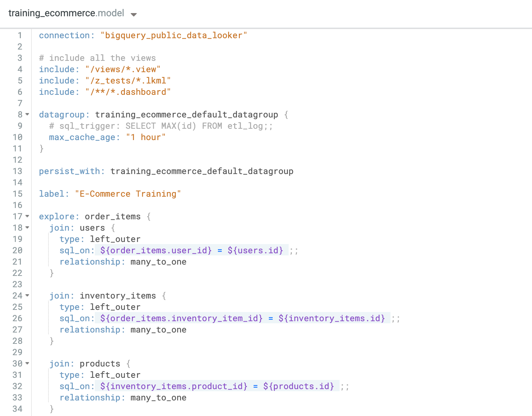Fold the join users block
532x416 pixels.
click(27, 228)
